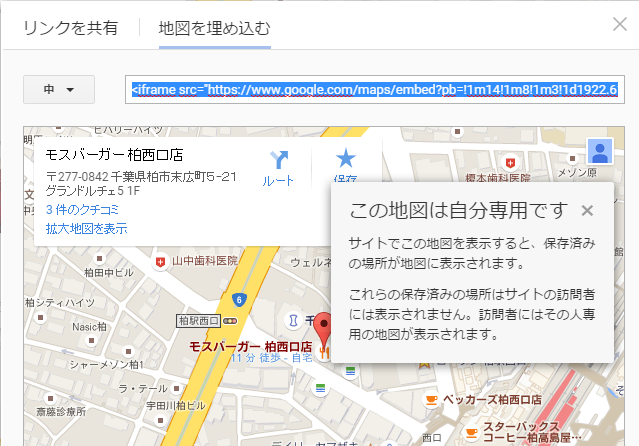Click the 柏駅西口 intersection label
Viewport: 639px width, 446px height.
tap(198, 321)
